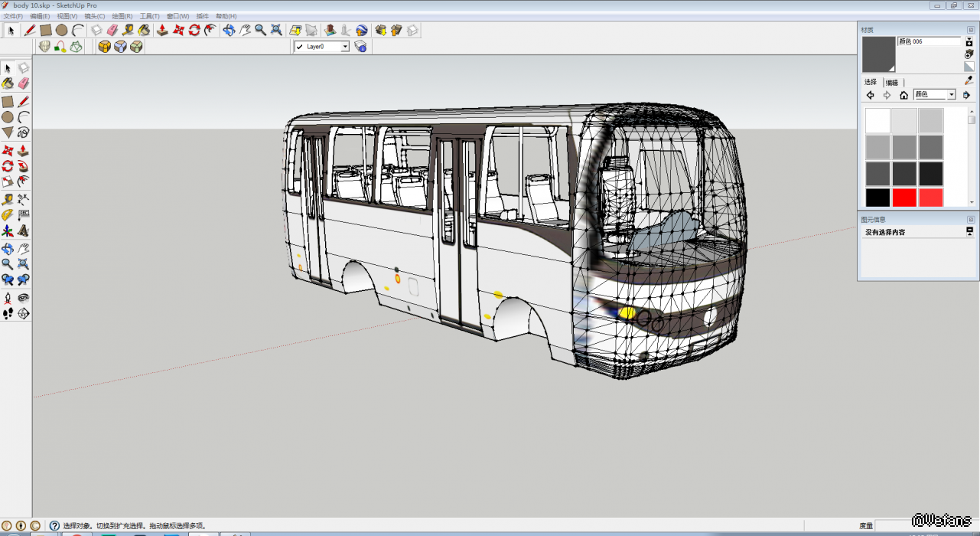
Task: Click the materials back arrow button
Action: [x=871, y=95]
